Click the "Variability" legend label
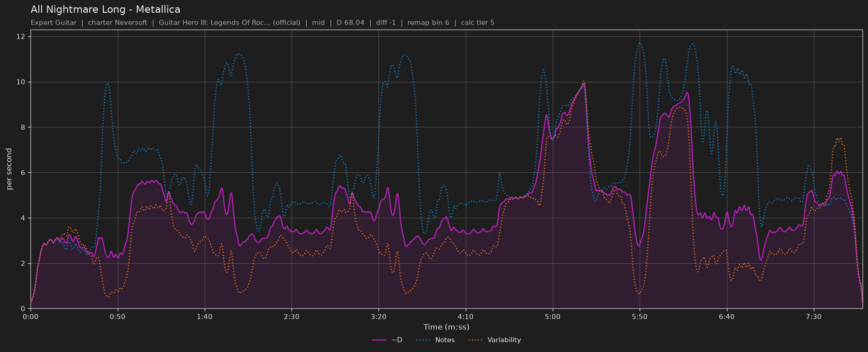This screenshot has width=868, height=352. [x=504, y=340]
